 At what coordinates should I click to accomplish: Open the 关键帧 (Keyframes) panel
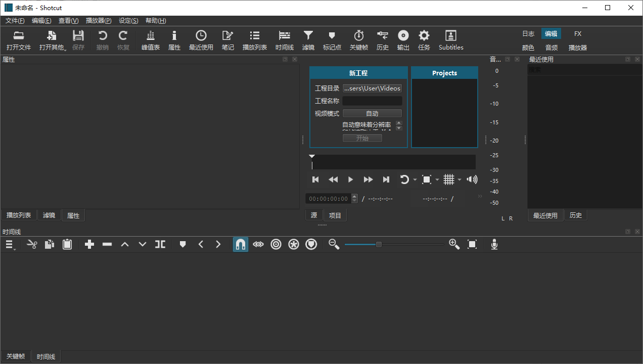click(x=358, y=39)
